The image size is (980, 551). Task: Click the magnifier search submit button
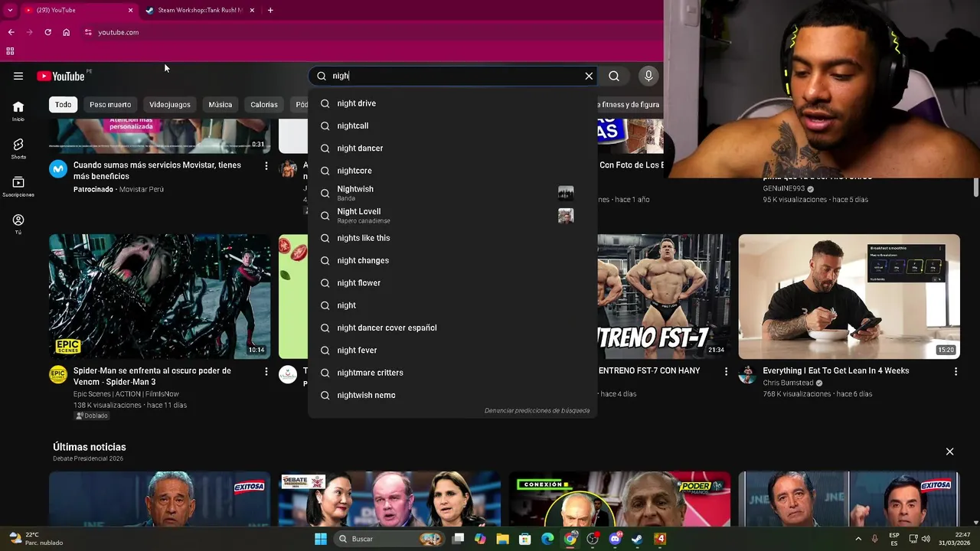614,76
